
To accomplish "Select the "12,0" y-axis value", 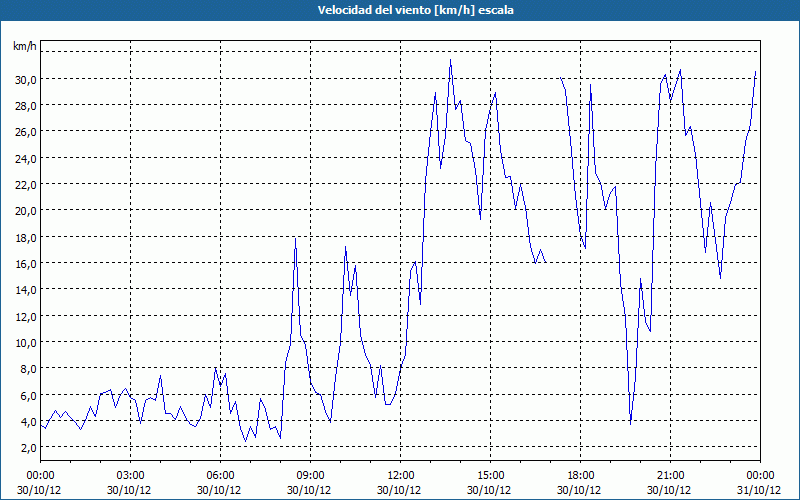I will tap(25, 316).
